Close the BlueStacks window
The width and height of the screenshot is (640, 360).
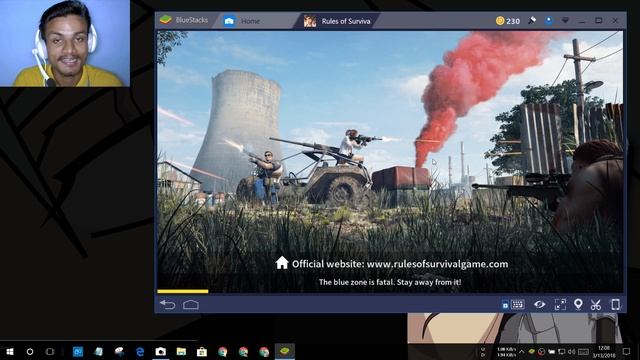point(615,20)
